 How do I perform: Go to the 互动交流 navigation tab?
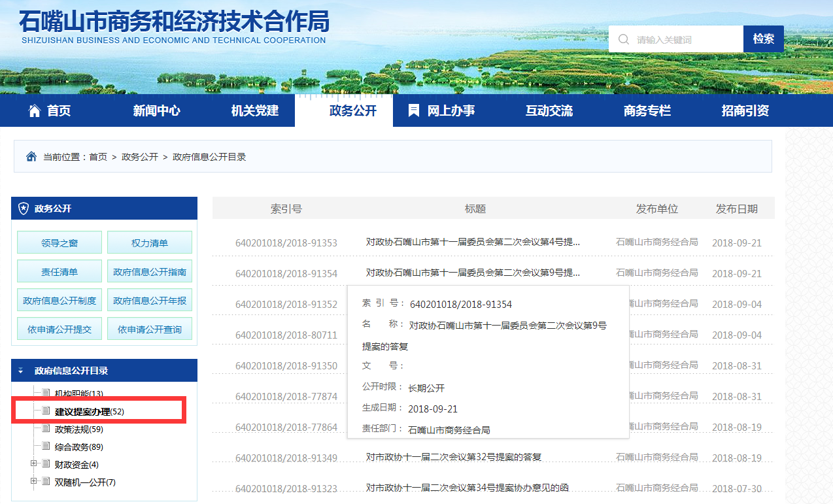point(549,110)
